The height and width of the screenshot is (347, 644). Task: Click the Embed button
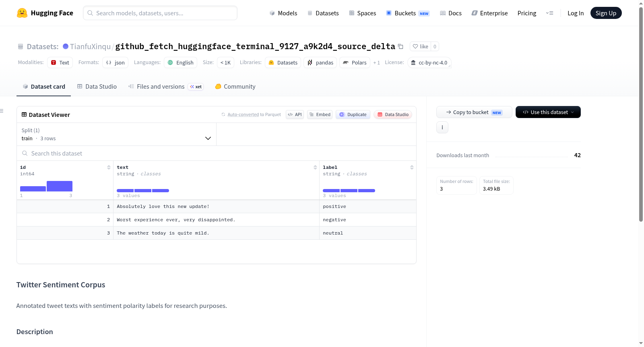(320, 114)
